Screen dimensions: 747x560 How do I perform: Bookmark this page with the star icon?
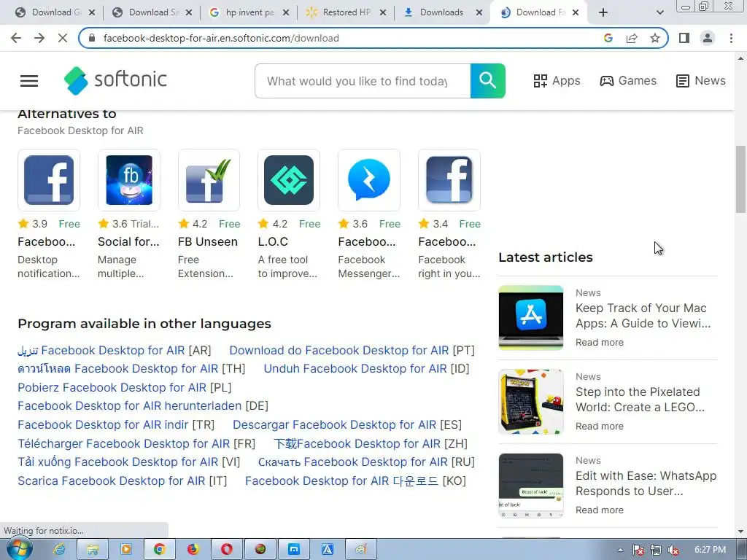655,38
